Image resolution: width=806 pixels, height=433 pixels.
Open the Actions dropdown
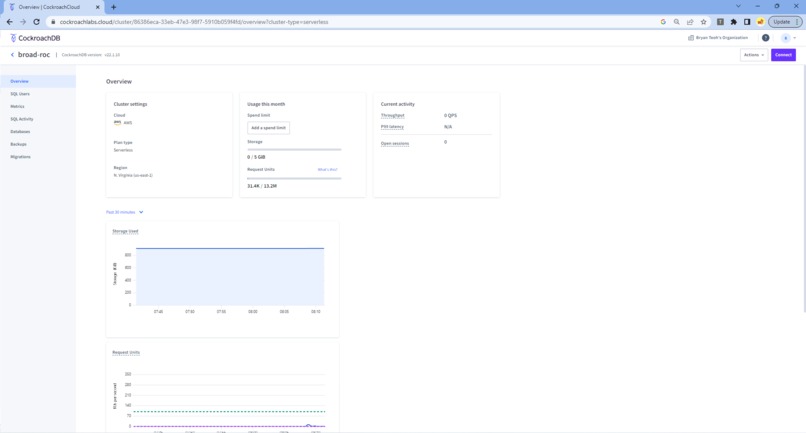click(754, 55)
